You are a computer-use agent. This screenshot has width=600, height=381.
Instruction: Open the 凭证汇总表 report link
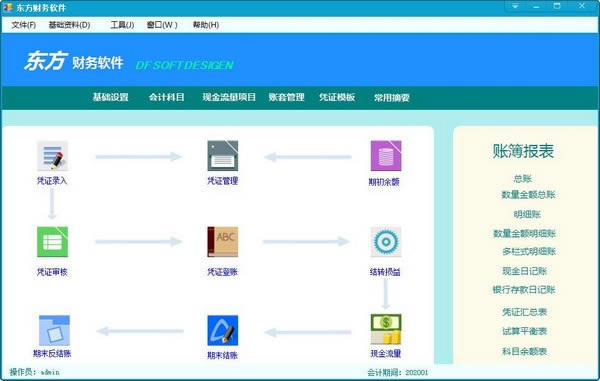(525, 312)
